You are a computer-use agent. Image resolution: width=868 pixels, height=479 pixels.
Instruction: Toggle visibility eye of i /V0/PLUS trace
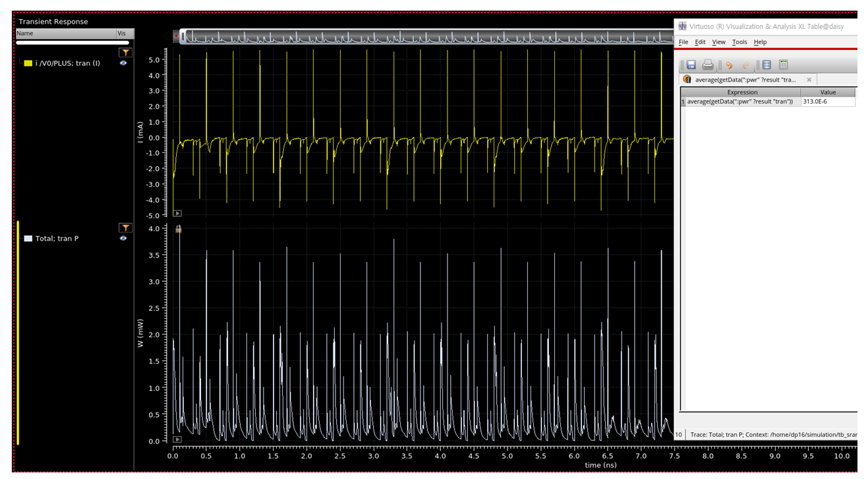(123, 63)
